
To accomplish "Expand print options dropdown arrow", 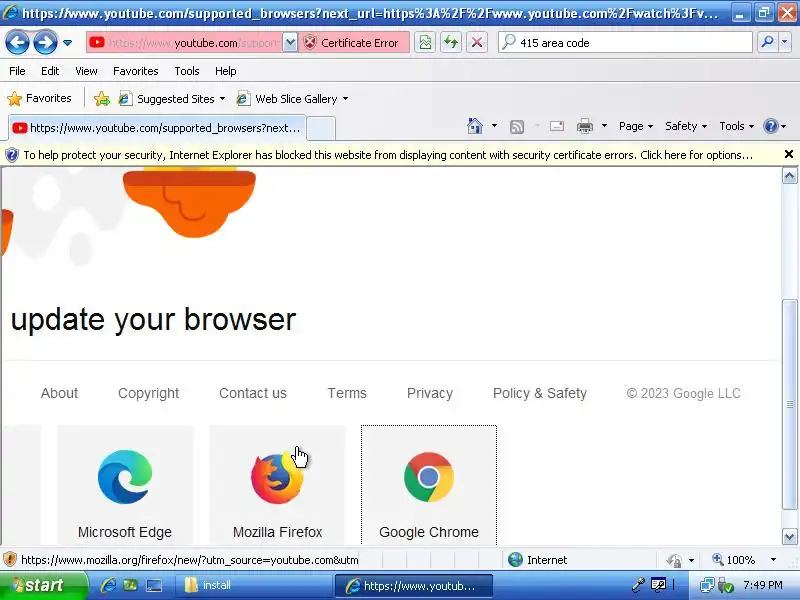I will pos(604,126).
